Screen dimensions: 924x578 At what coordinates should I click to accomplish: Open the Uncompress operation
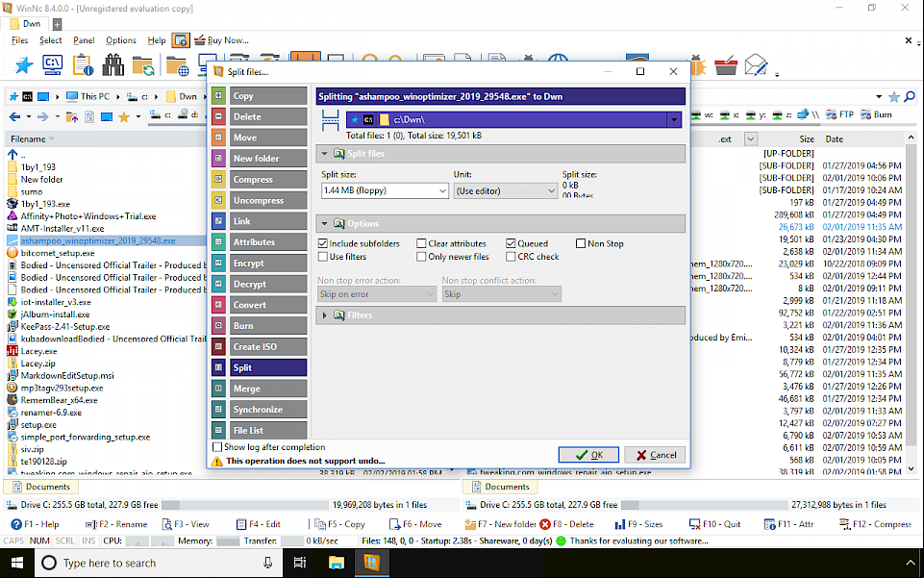(x=260, y=200)
